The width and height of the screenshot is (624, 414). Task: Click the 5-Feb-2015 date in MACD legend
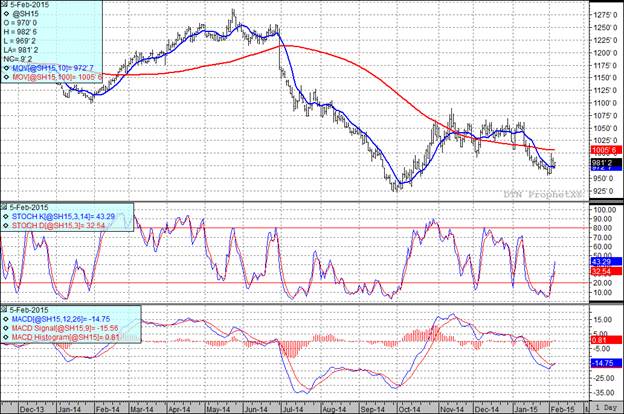tap(29, 310)
